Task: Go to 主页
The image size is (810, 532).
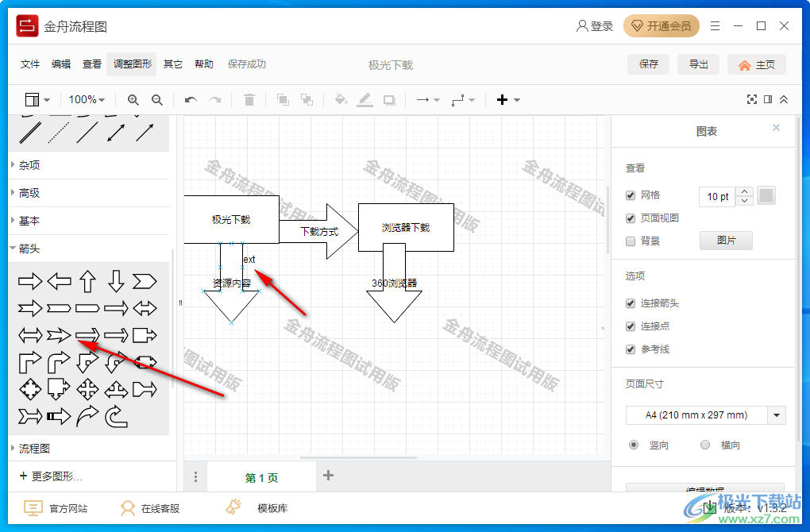Action: [757, 64]
